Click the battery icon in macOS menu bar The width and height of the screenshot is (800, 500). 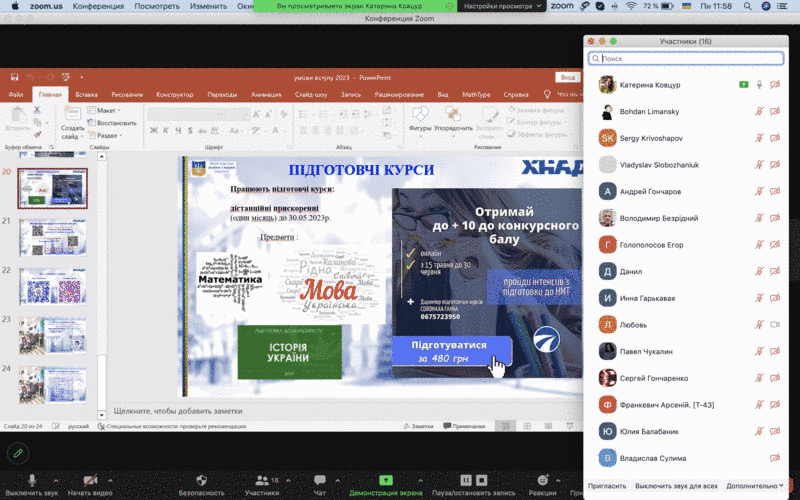coord(667,6)
